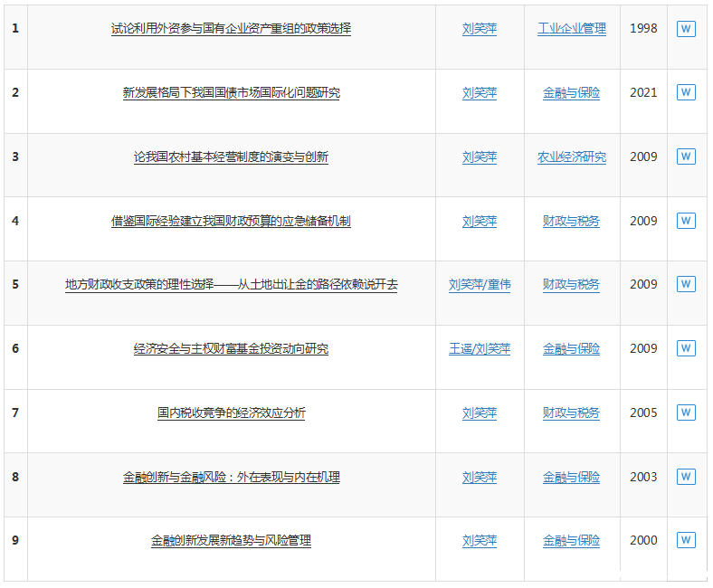Open the W document icon in row 3
Viewport: 713px width, 588px height.
[686, 156]
